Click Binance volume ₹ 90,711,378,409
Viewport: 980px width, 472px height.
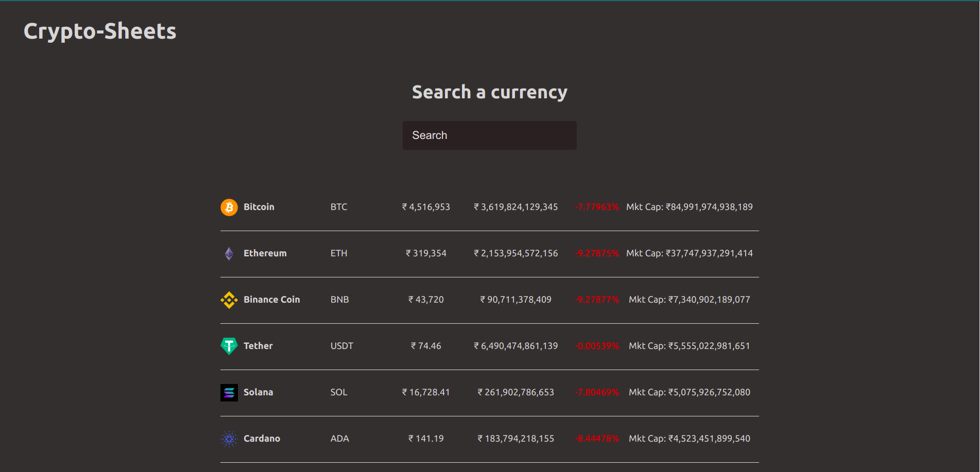[x=516, y=300]
